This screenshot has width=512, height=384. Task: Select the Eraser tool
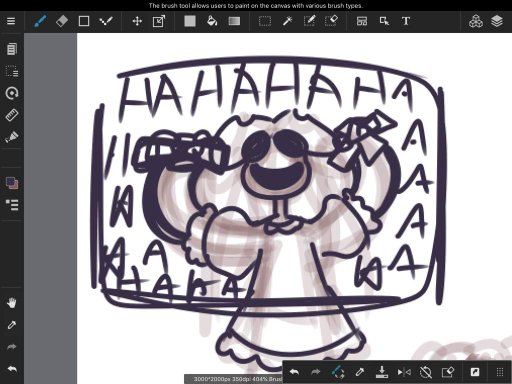coord(62,21)
